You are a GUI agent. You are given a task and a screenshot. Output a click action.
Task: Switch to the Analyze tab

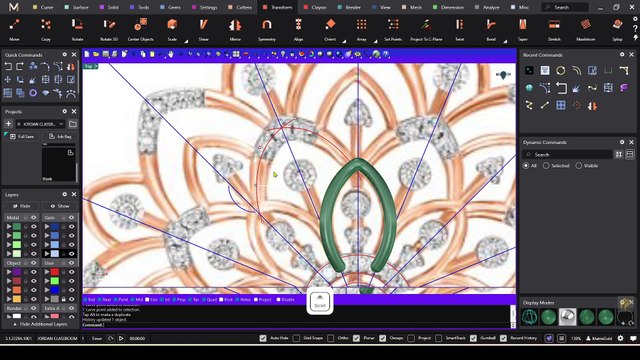(487, 7)
